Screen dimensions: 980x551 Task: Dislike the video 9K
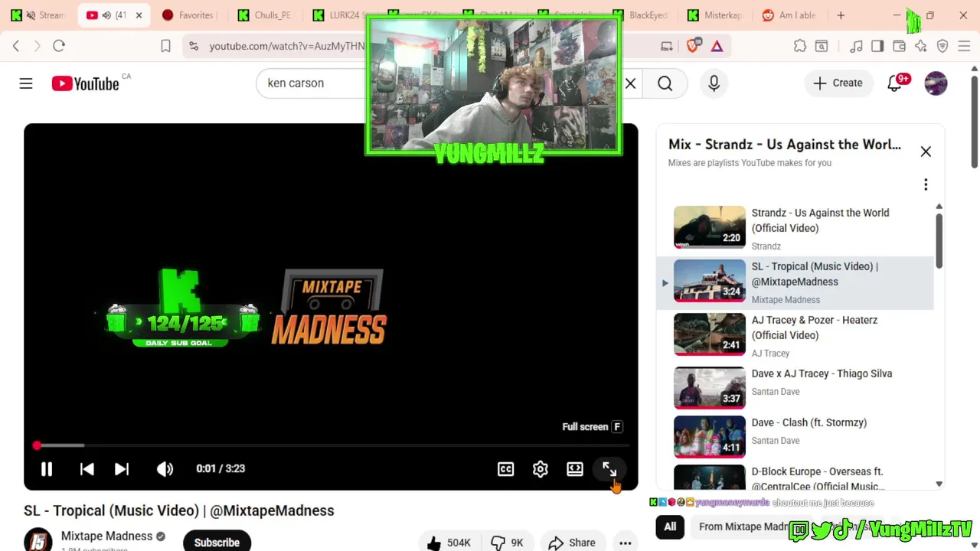pyautogui.click(x=508, y=543)
